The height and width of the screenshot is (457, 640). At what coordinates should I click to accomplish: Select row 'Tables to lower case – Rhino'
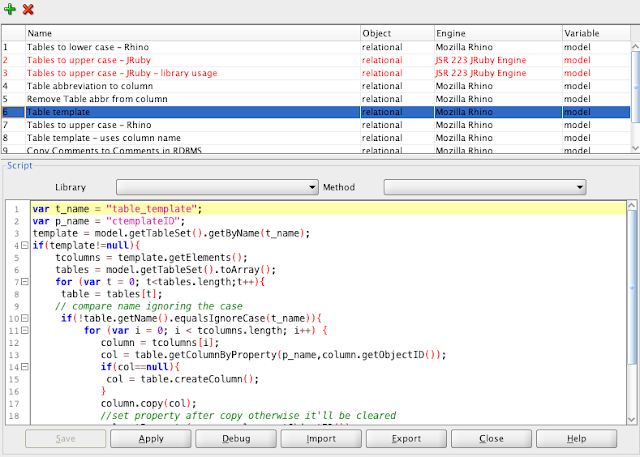pyautogui.click(x=316, y=47)
